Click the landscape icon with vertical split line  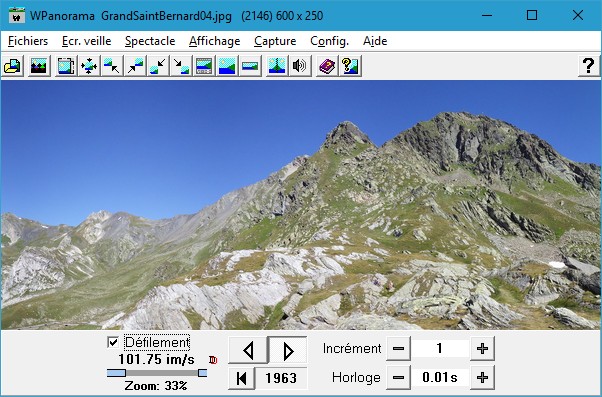click(277, 66)
